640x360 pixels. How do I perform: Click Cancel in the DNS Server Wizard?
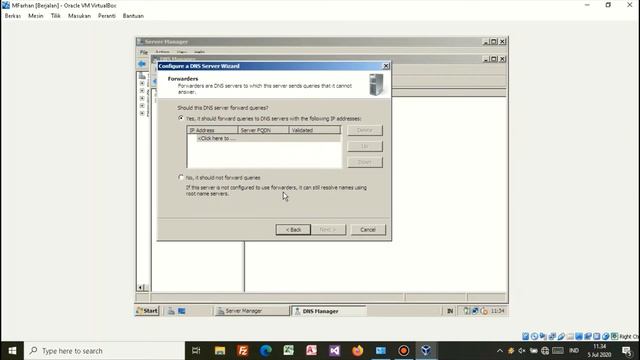point(368,229)
